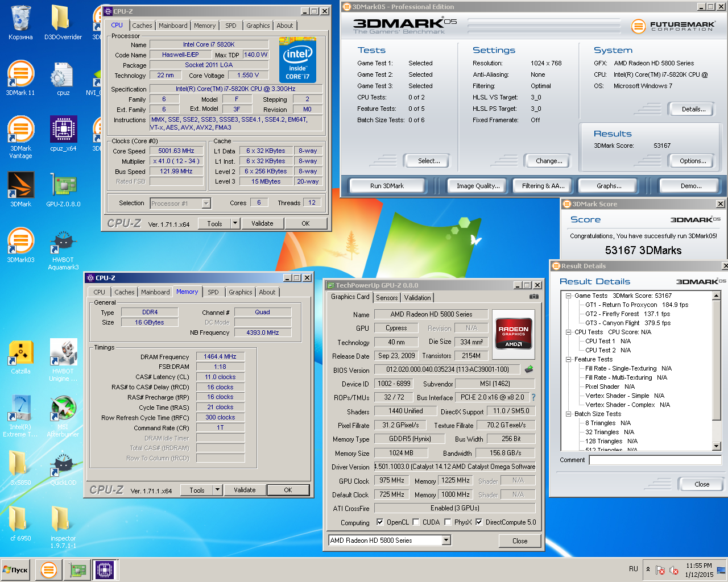The width and height of the screenshot is (728, 582).
Task: Launch the GPU-Z.0.8.0 desktop icon
Action: coord(63,189)
